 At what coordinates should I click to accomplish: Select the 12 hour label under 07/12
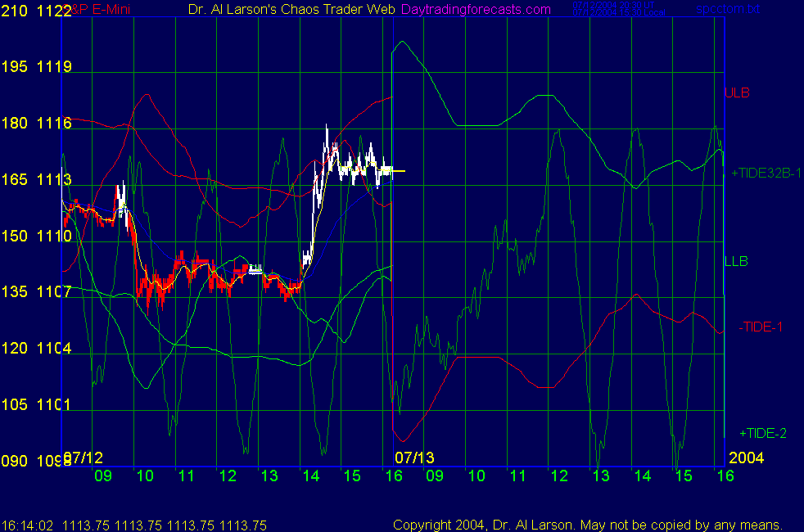[228, 476]
